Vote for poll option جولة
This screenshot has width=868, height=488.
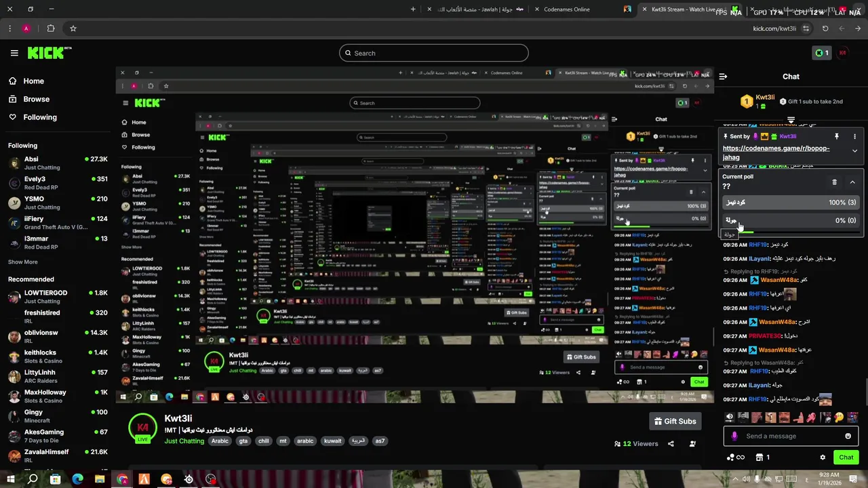791,220
